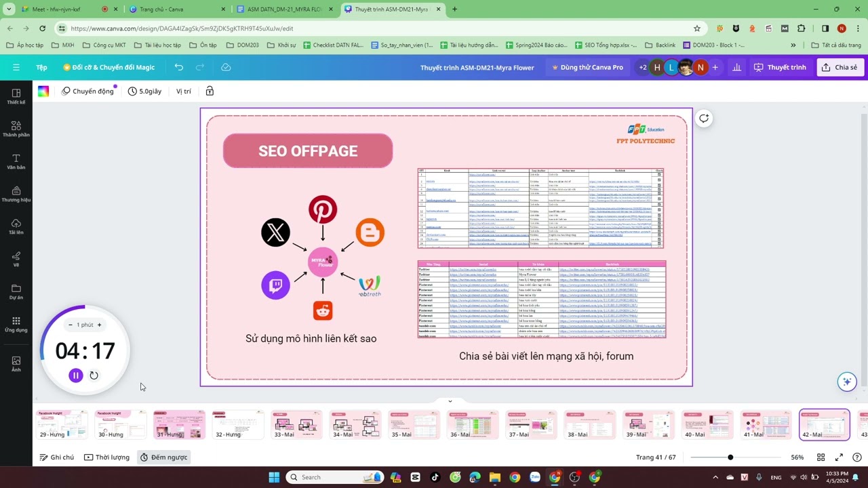Collapse the page thumbnail strip
Viewport: 868px width, 488px height.
pyautogui.click(x=450, y=401)
